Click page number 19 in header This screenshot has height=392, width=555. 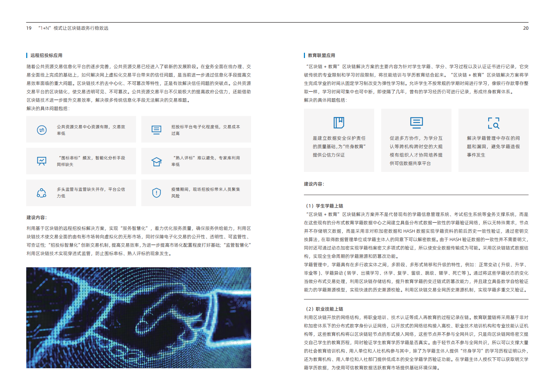coord(29,28)
